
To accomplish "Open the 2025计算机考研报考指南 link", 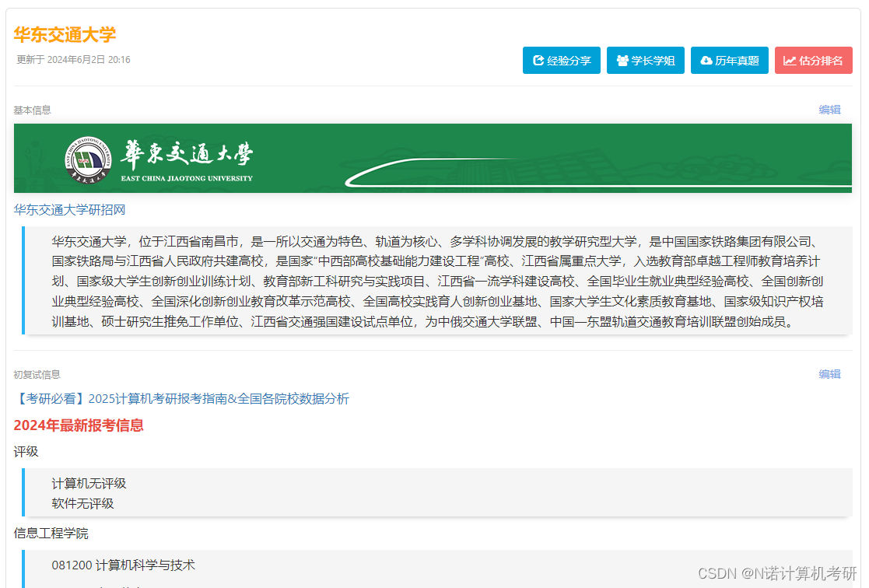I will [x=182, y=398].
